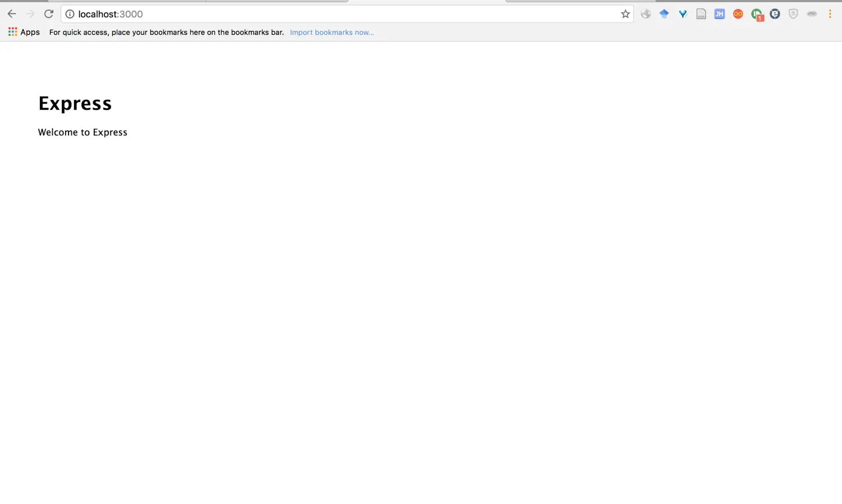This screenshot has width=842, height=504.
Task: Open the gray globe extension
Action: click(x=646, y=14)
